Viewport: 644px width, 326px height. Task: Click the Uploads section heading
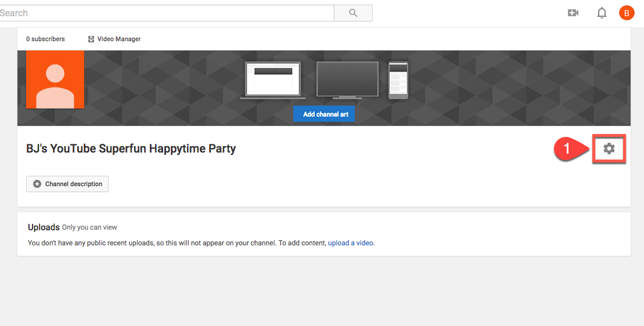click(44, 227)
